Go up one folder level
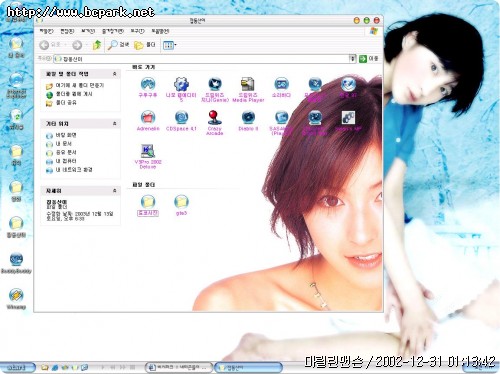Viewport: 500px width, 374px height. pyautogui.click(x=97, y=45)
